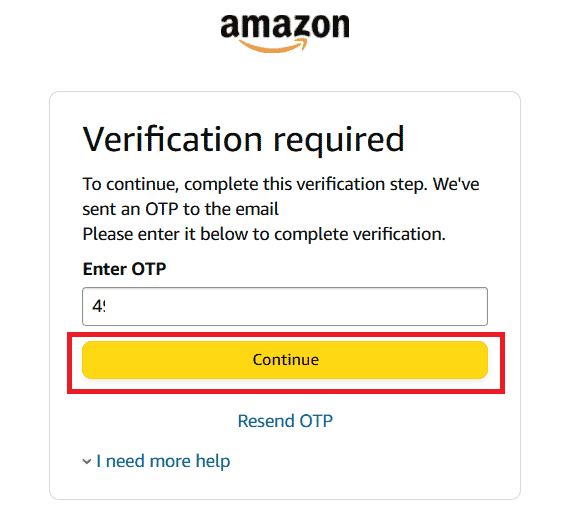
Task: Click the Verification required heading
Action: [x=243, y=140]
